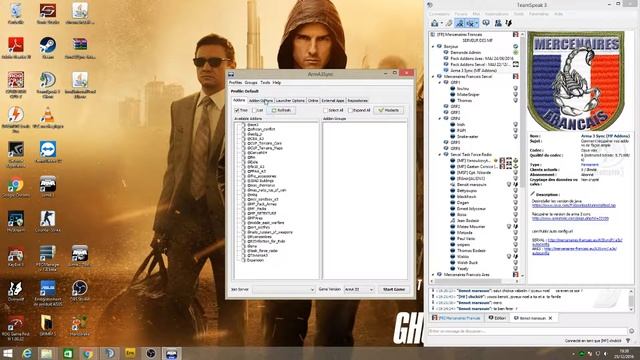Screen dimensions: 640x360
Task: Click the Mercenaires Francais logo image
Action: pos(576,81)
